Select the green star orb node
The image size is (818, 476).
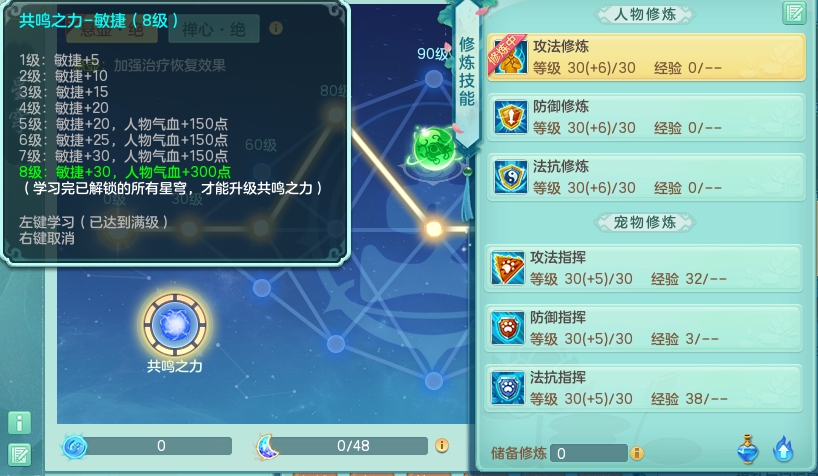434,149
